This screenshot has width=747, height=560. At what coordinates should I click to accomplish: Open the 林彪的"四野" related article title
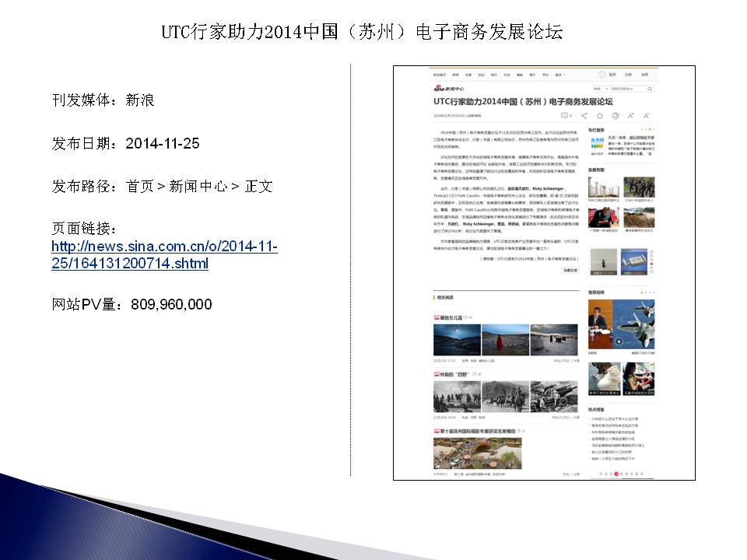click(454, 374)
